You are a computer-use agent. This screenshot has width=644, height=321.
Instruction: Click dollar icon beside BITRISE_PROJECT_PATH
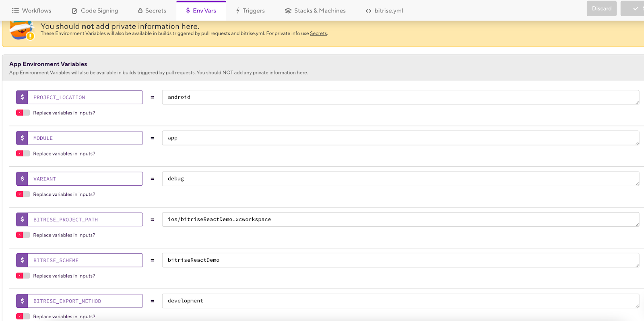22,219
